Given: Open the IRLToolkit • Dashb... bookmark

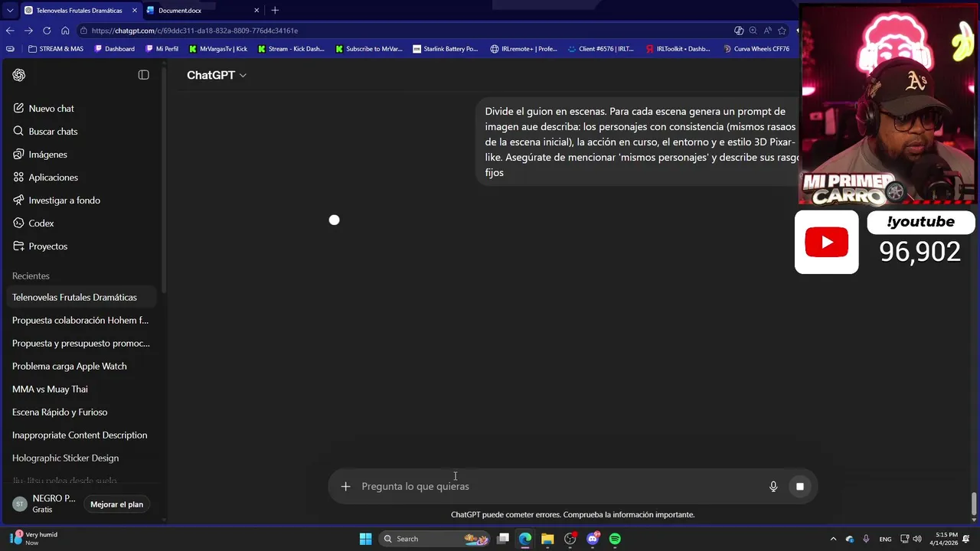Looking at the screenshot, I should point(678,49).
